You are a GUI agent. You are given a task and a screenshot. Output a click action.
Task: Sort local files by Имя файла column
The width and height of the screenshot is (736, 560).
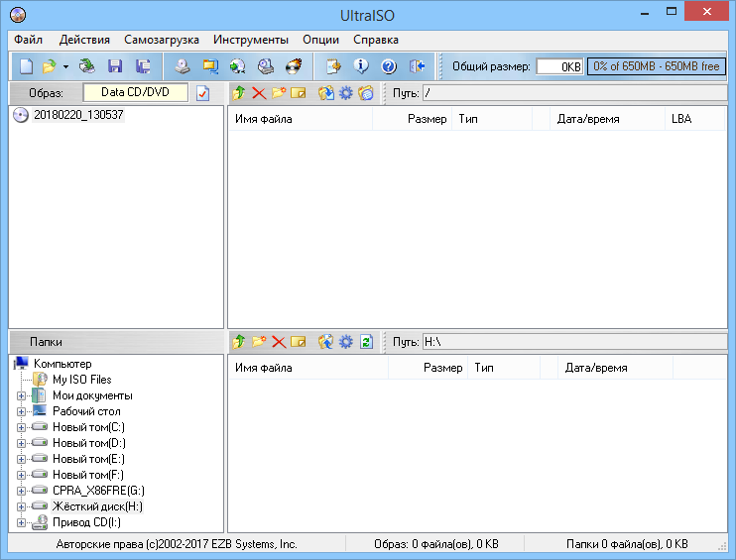308,368
